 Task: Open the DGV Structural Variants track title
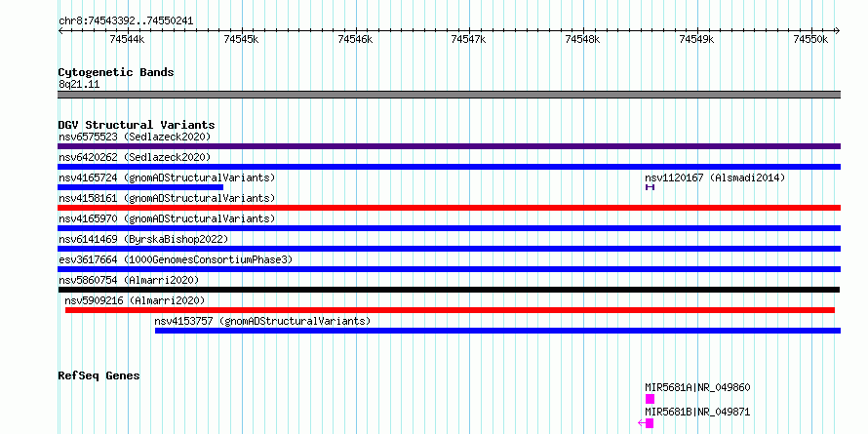137,125
